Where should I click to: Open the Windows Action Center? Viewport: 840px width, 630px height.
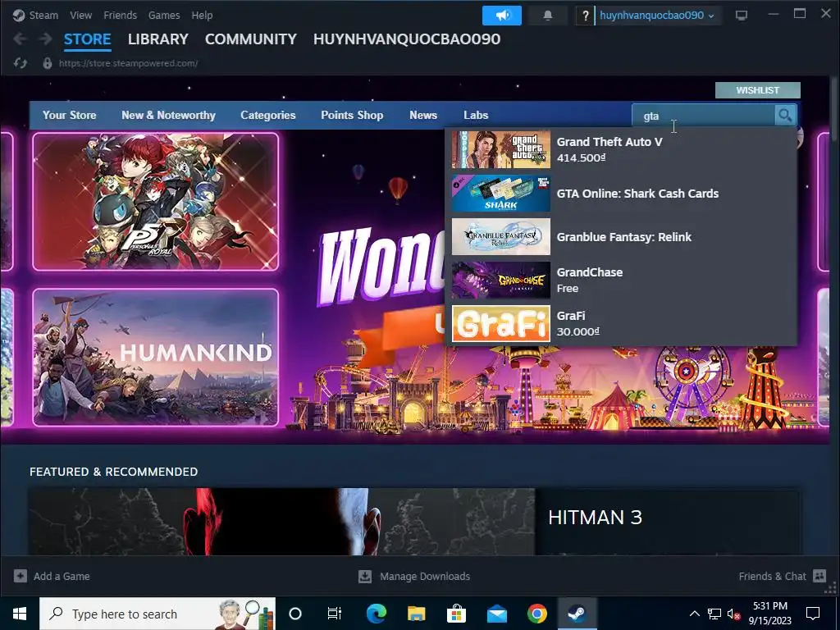[x=813, y=614]
